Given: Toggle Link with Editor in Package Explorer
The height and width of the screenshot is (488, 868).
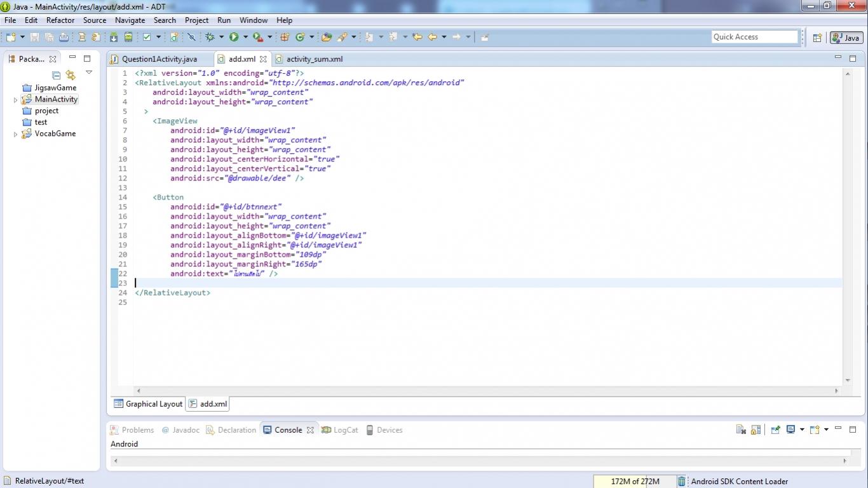Looking at the screenshot, I should click(x=71, y=75).
